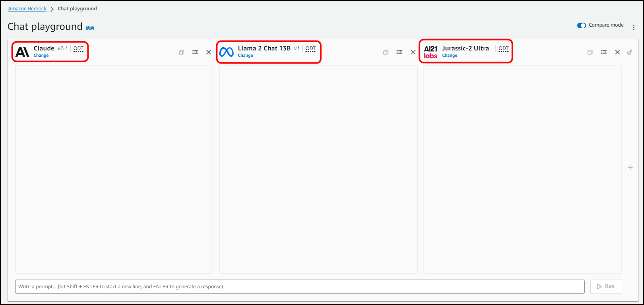Close the Jurassic-2 Ultra panel

pos(617,52)
